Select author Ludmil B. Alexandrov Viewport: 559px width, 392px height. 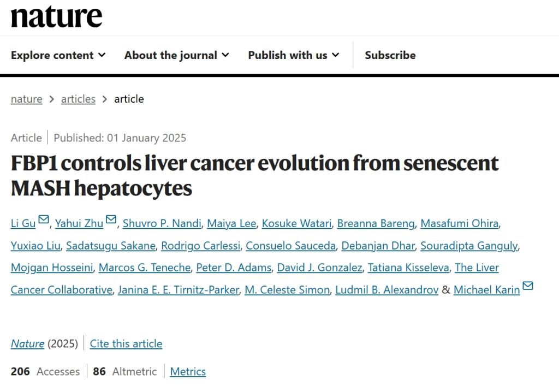pos(387,289)
